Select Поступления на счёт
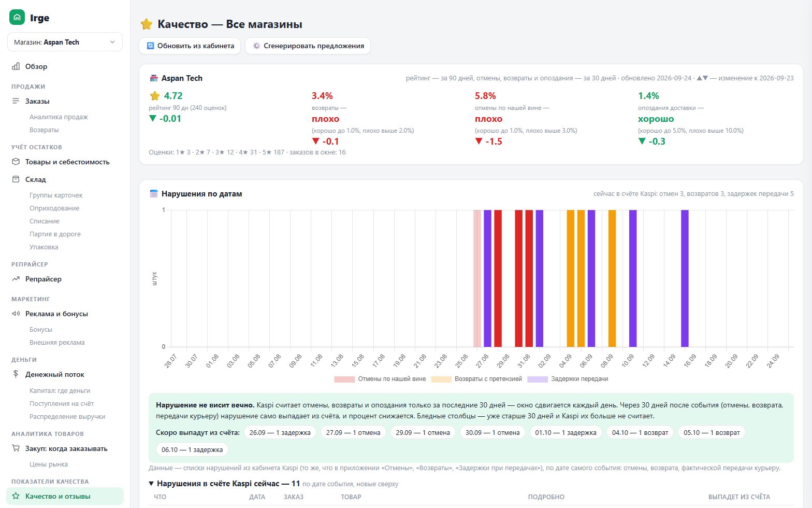Image resolution: width=812 pixels, height=508 pixels. pyautogui.click(x=62, y=404)
